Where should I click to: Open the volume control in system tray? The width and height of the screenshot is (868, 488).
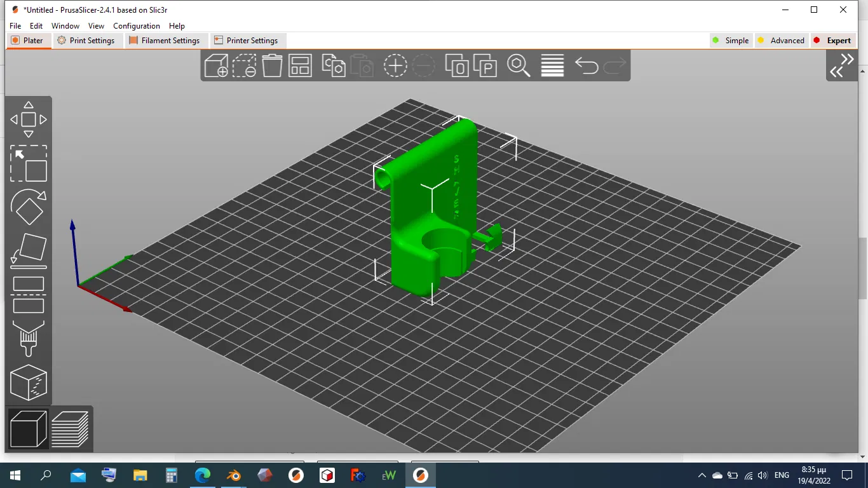pyautogui.click(x=763, y=475)
